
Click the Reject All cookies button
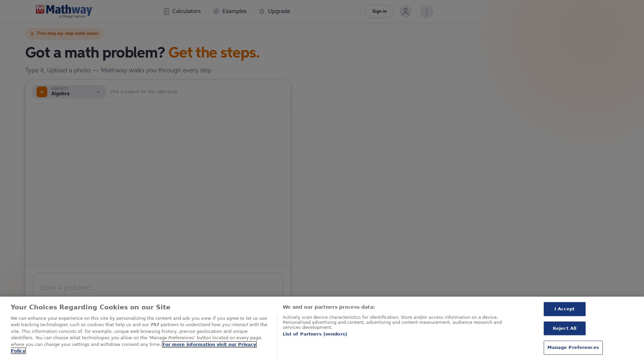coord(565,328)
